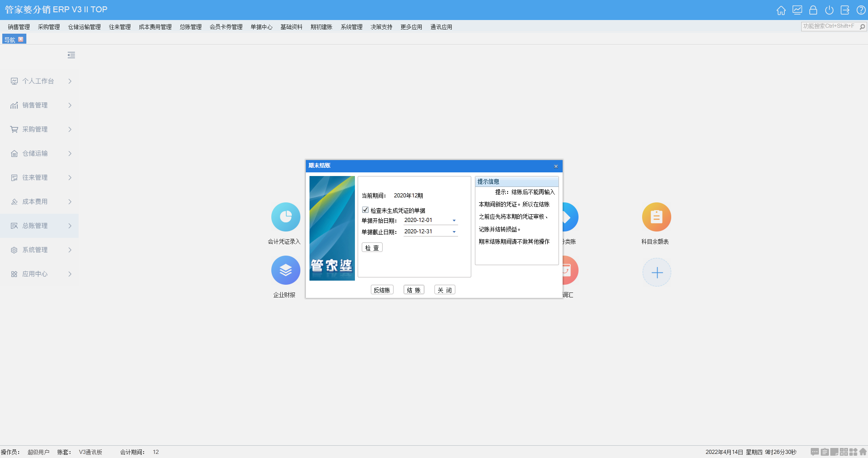This screenshot has height=458, width=868.
Task: Click the 销售管理 sidebar chart icon
Action: coord(14,105)
